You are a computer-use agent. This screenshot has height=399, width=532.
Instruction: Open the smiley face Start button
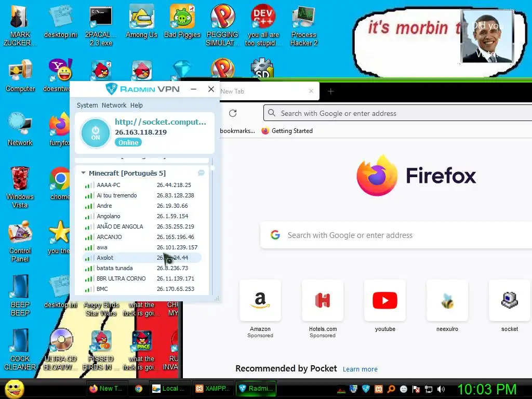coord(15,389)
